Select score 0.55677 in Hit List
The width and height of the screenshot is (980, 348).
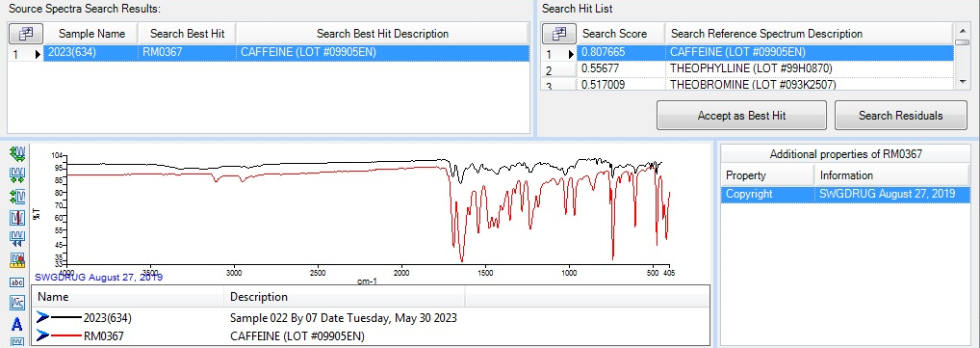coord(621,68)
